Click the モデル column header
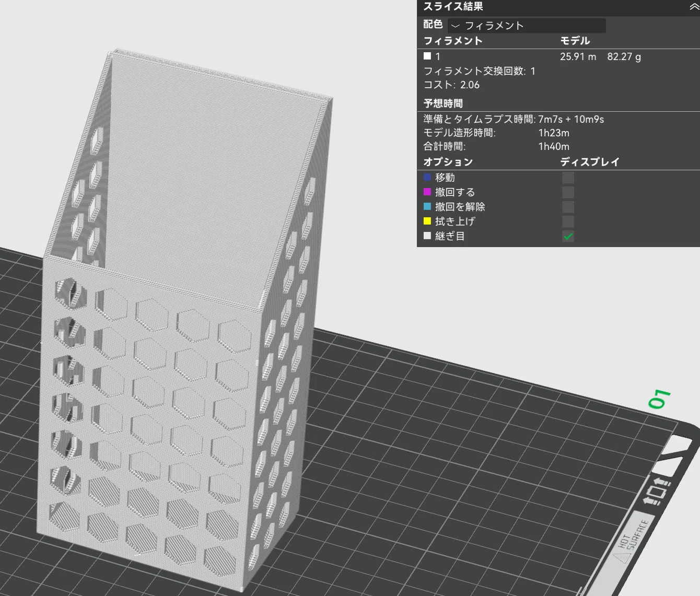Image resolution: width=700 pixels, height=596 pixels. tap(575, 41)
